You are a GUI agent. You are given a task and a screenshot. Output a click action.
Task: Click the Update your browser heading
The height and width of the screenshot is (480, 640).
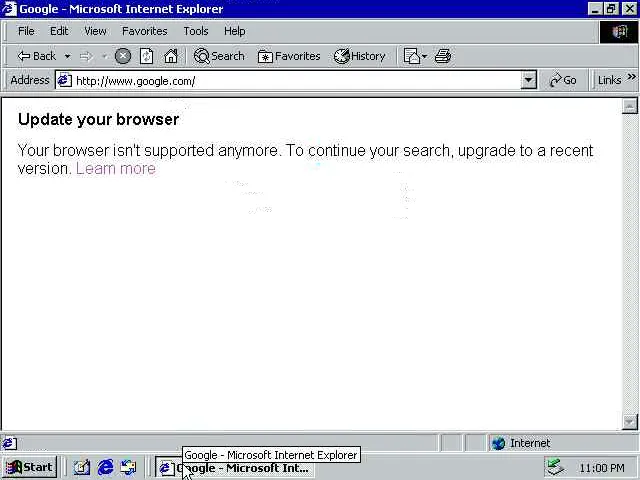(x=98, y=119)
